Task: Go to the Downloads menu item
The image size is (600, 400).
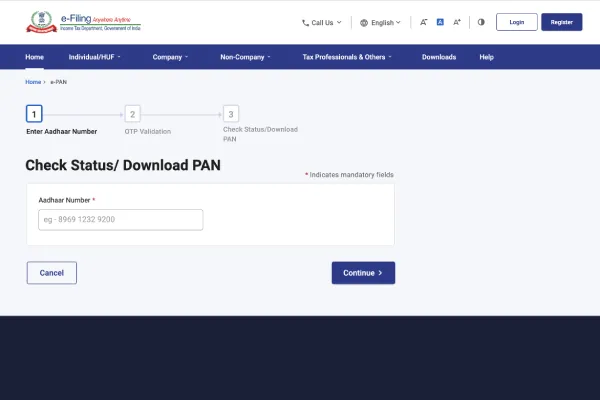Action: 439,57
